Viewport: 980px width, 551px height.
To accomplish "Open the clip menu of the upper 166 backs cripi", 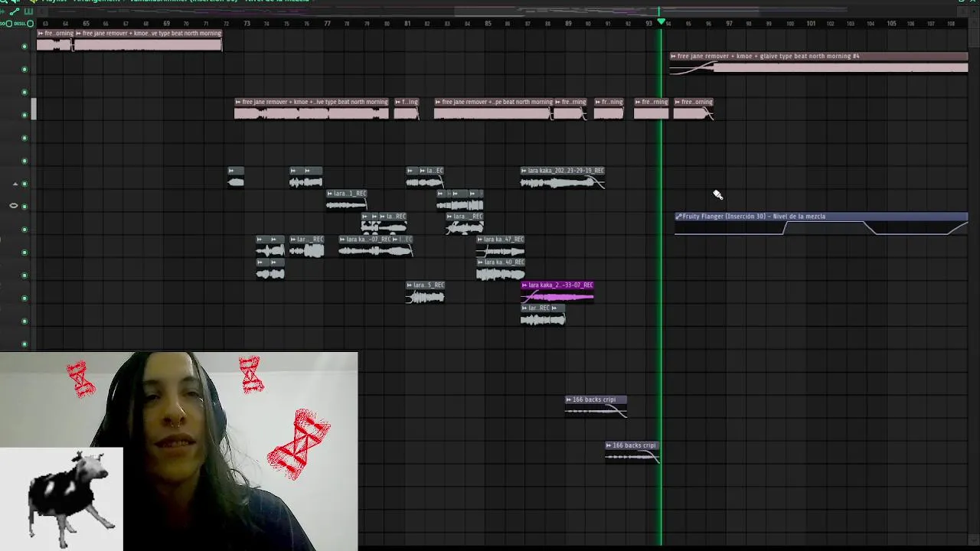I will point(568,399).
